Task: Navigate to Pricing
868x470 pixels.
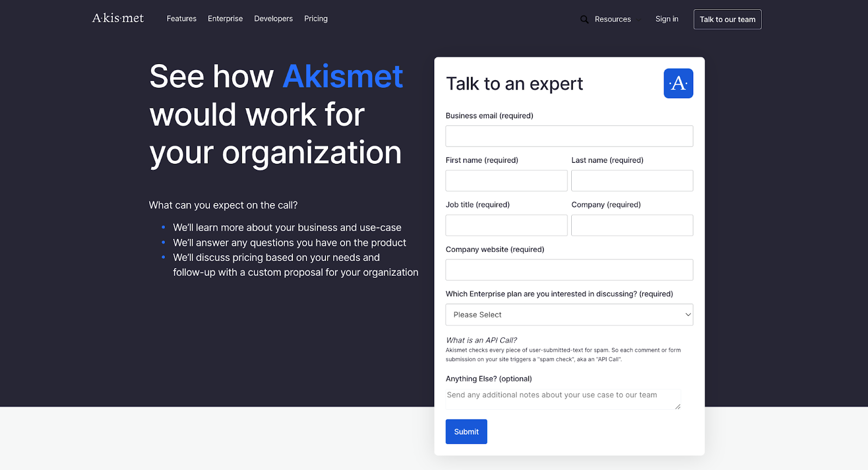Action: (316, 18)
